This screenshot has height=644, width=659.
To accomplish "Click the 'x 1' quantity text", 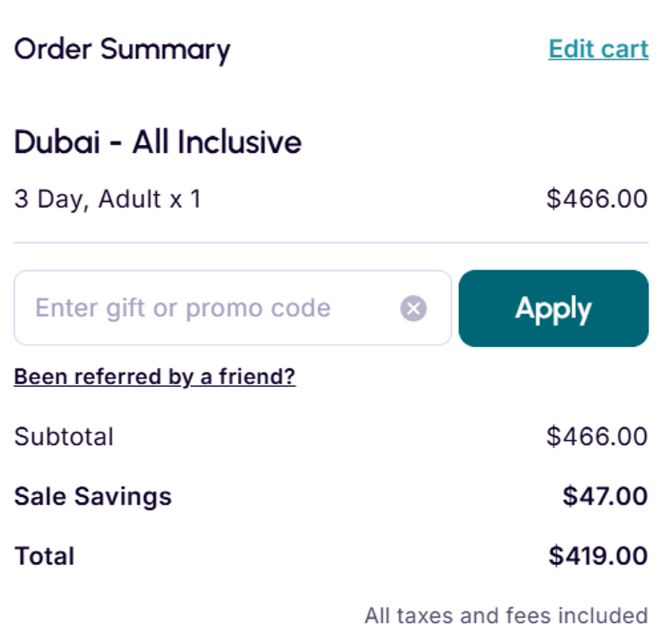I will (185, 199).
